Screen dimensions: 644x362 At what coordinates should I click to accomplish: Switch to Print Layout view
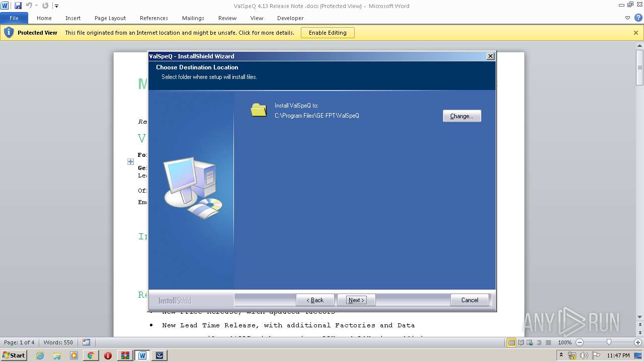[x=511, y=342]
